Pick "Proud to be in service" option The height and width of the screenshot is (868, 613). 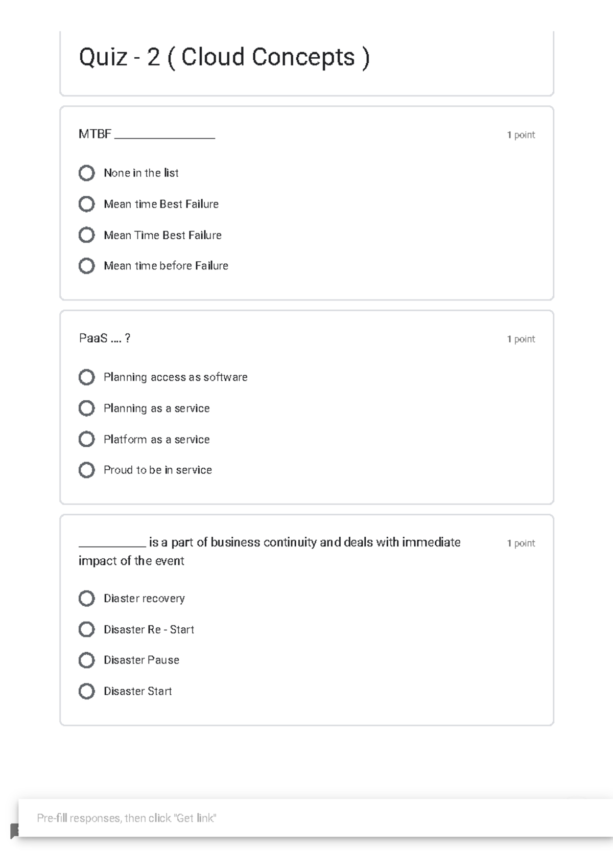point(86,470)
